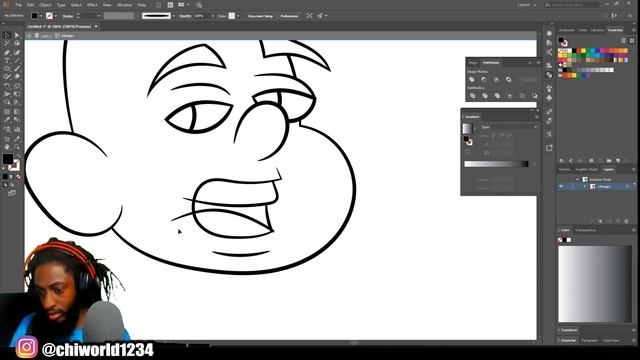Screen dimensions: 640x360
Task: Select the Rotate tool
Action: pyautogui.click(x=7, y=86)
